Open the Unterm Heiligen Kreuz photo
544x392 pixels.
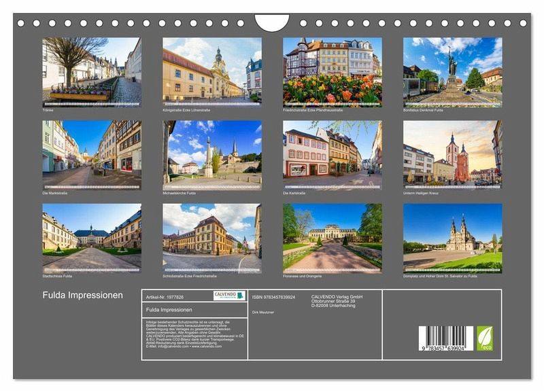pos(453,155)
